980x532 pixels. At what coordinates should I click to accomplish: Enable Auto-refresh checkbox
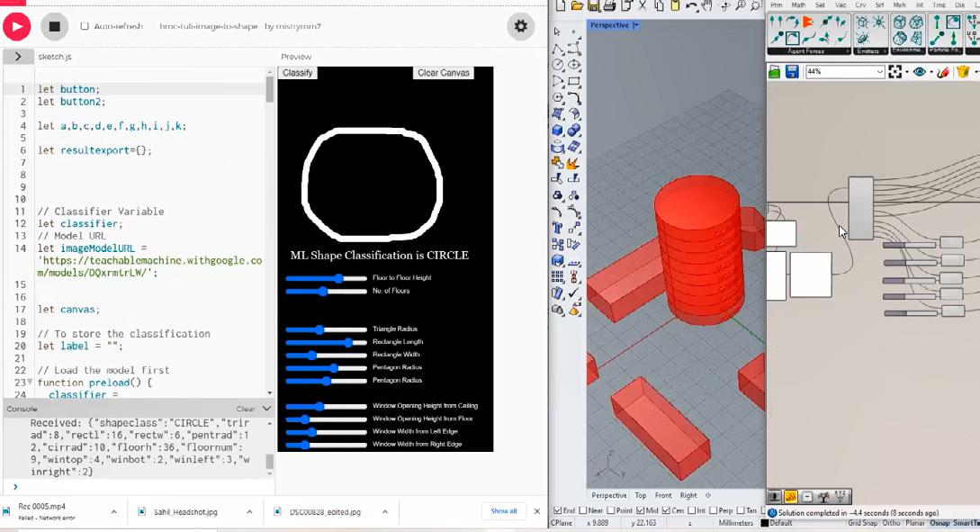click(x=85, y=26)
